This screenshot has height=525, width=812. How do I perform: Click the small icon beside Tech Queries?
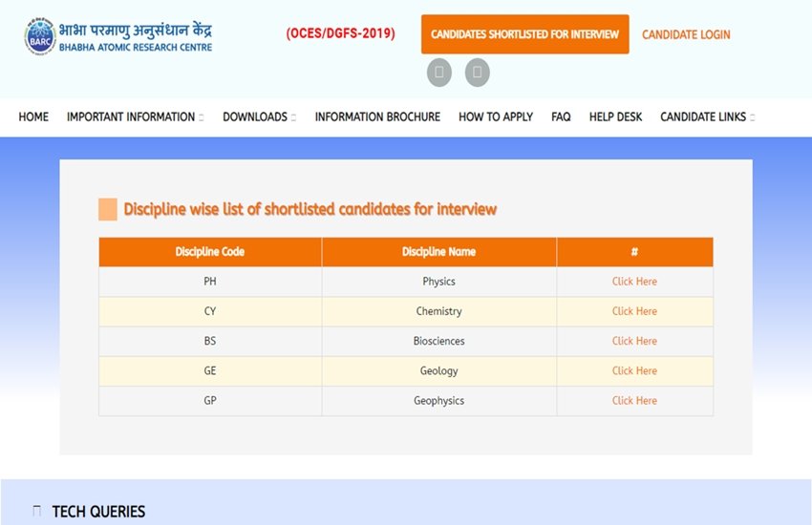click(x=37, y=512)
